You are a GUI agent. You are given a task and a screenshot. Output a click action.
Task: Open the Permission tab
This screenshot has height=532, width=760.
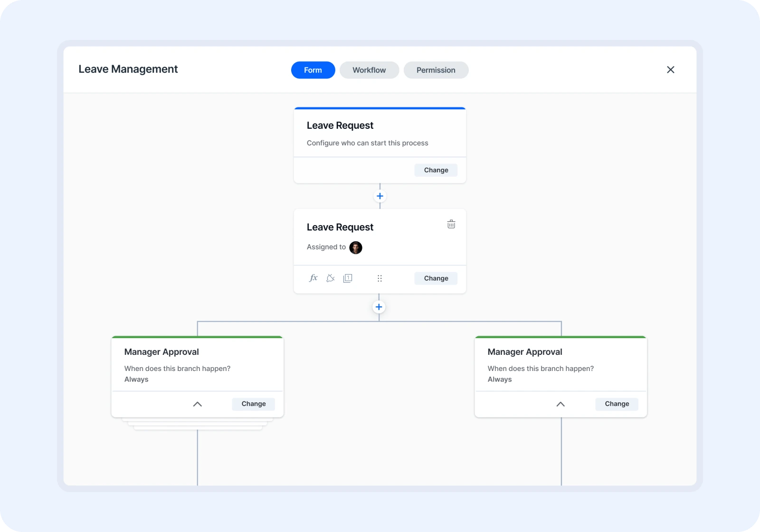(x=436, y=70)
